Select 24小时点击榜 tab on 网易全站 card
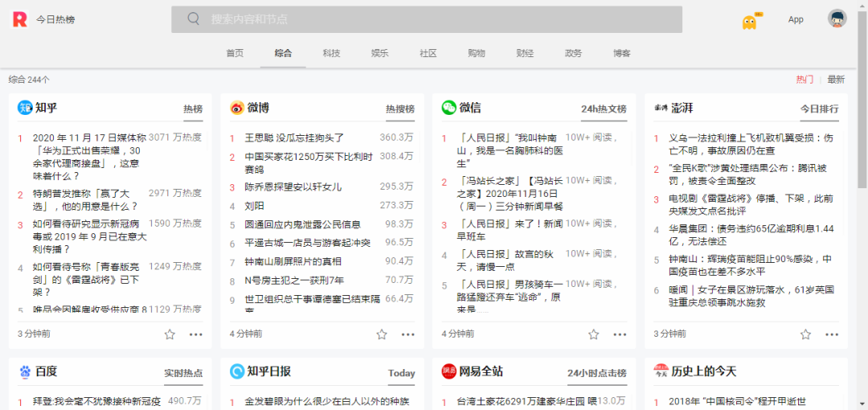 597,373
